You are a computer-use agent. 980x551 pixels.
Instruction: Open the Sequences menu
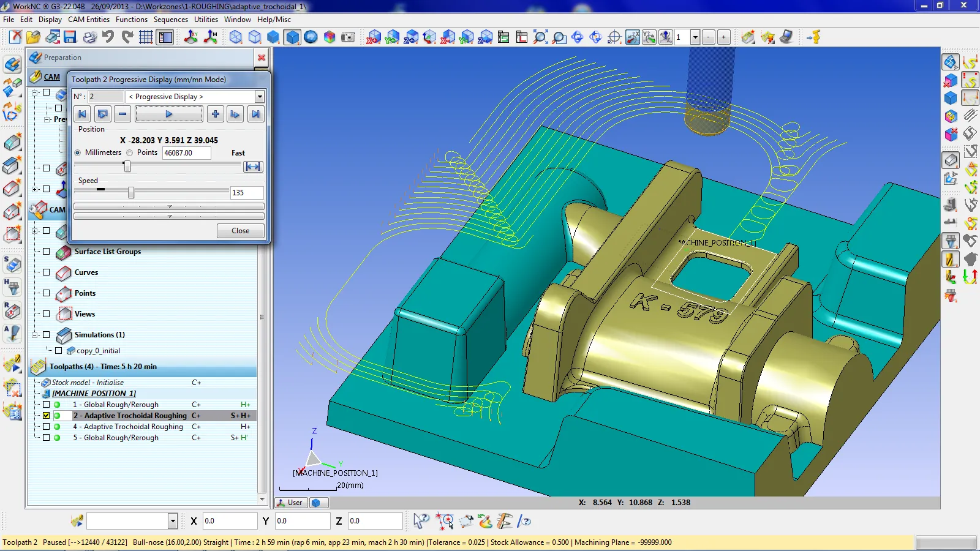click(x=170, y=20)
